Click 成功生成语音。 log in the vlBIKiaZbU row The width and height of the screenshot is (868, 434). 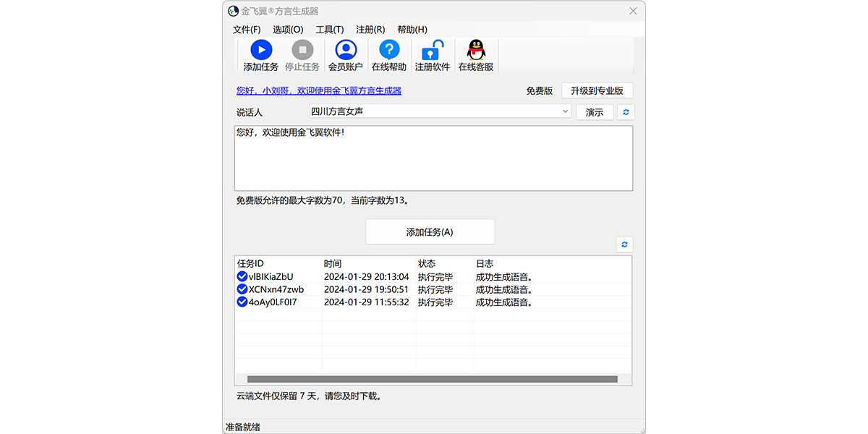click(504, 276)
